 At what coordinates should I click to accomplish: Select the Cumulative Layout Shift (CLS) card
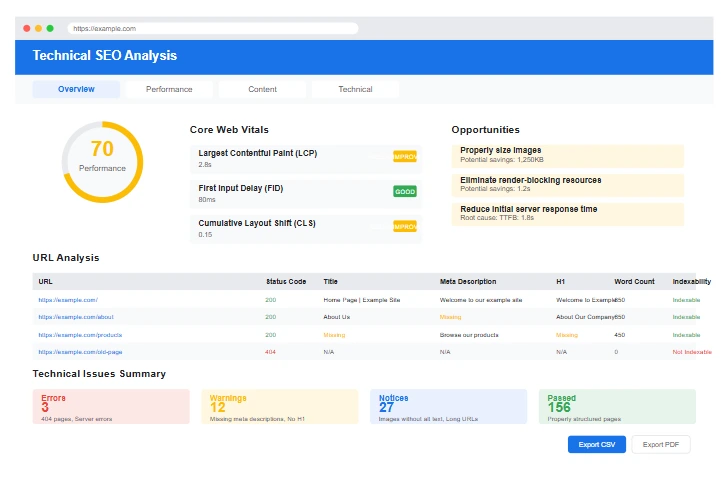306,229
